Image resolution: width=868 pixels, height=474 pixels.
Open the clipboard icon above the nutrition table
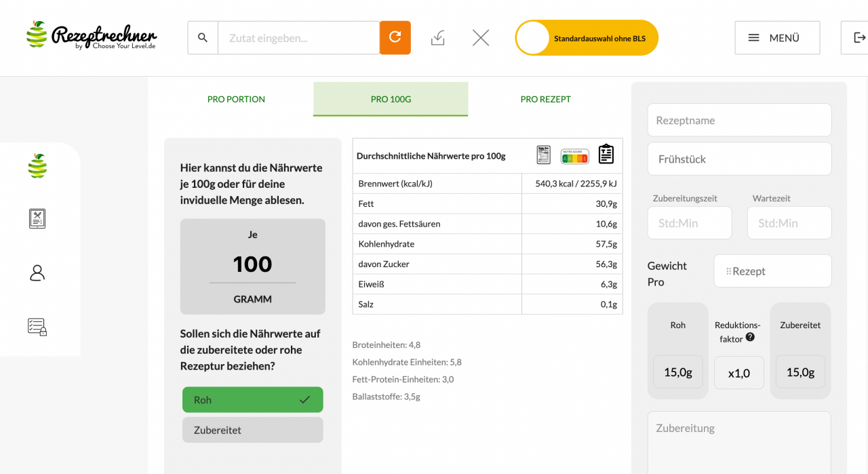606,155
